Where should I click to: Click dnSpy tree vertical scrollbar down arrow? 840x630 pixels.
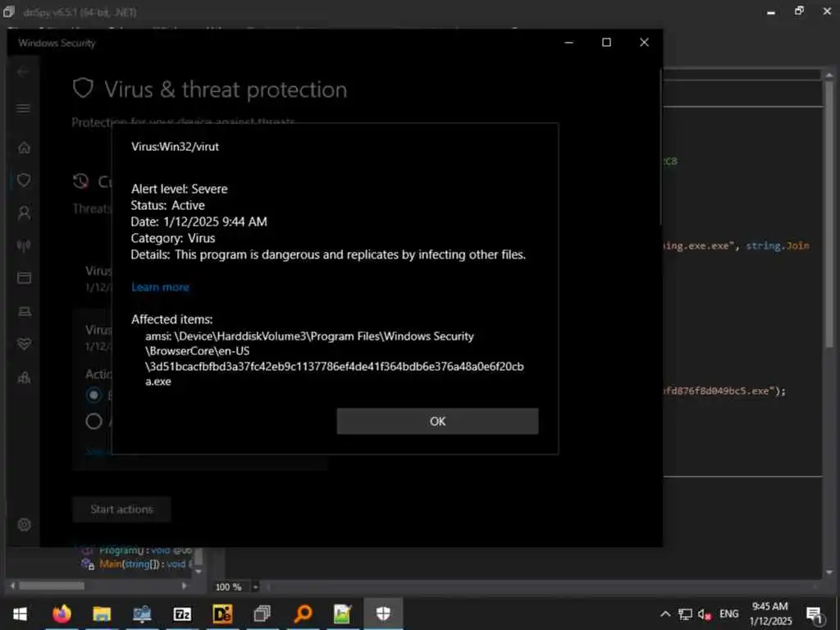pyautogui.click(x=199, y=572)
